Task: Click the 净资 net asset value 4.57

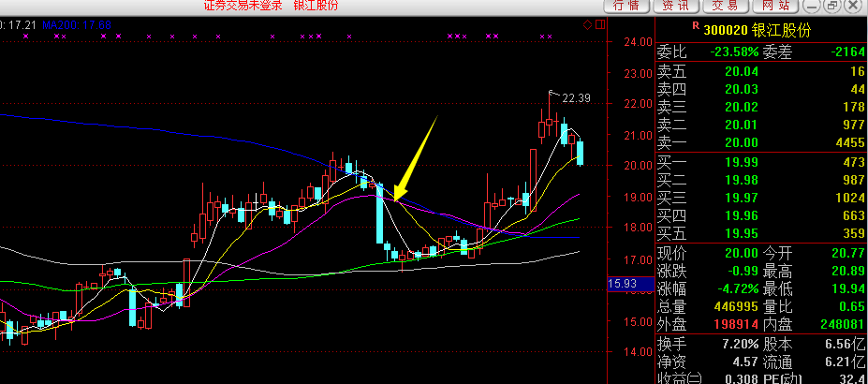Action: pyautogui.click(x=745, y=362)
